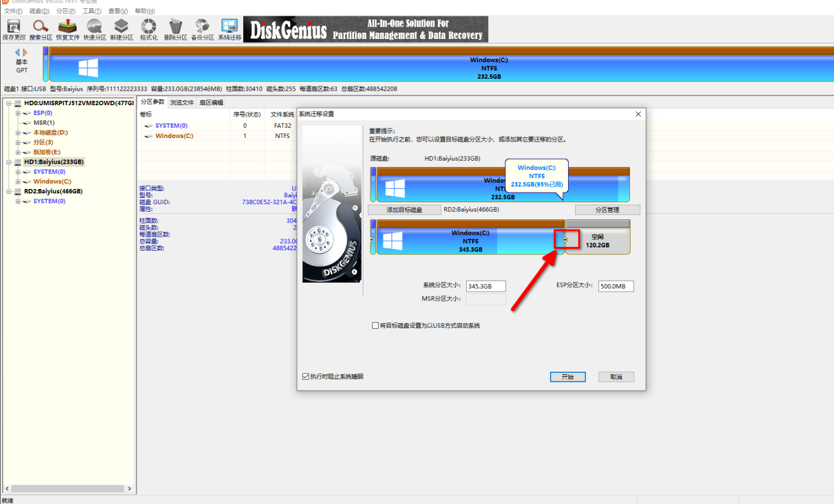Go to next disk with right arrow

[25, 52]
